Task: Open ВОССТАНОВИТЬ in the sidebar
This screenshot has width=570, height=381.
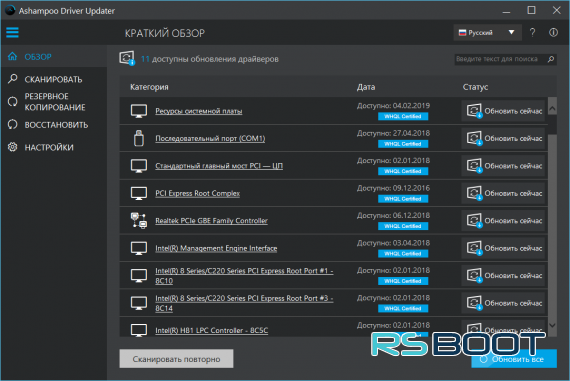Action: pos(56,125)
